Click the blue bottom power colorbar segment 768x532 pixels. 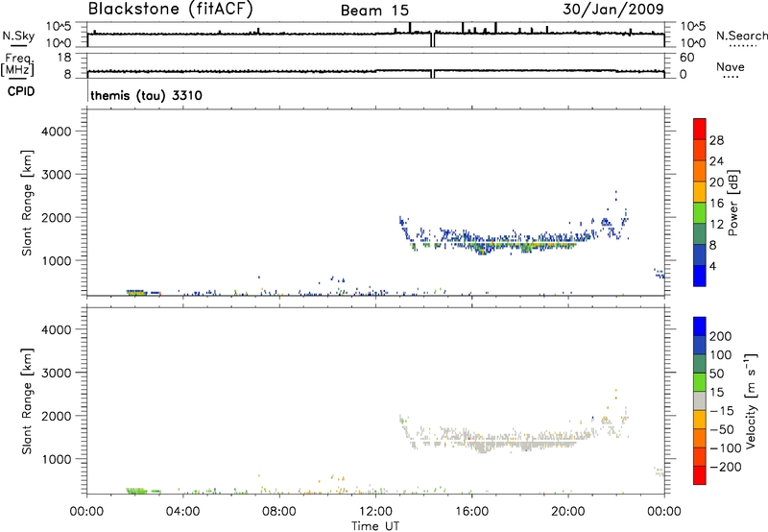click(700, 276)
